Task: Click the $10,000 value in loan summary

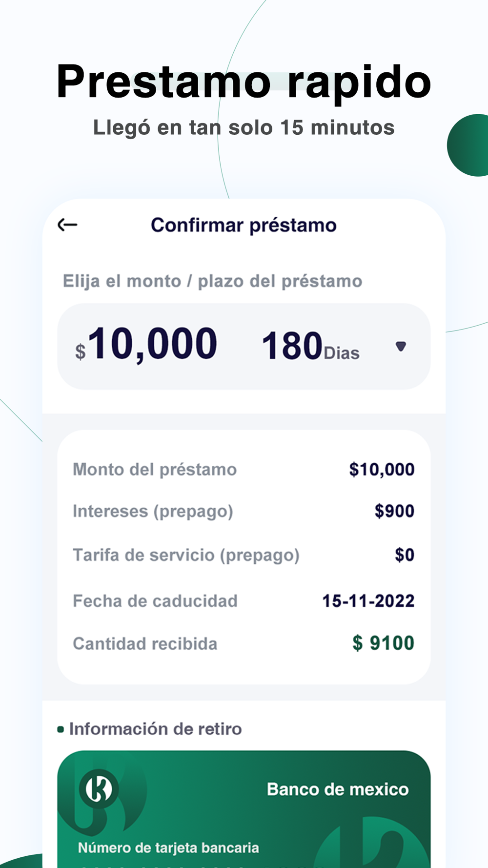Action: click(x=382, y=470)
